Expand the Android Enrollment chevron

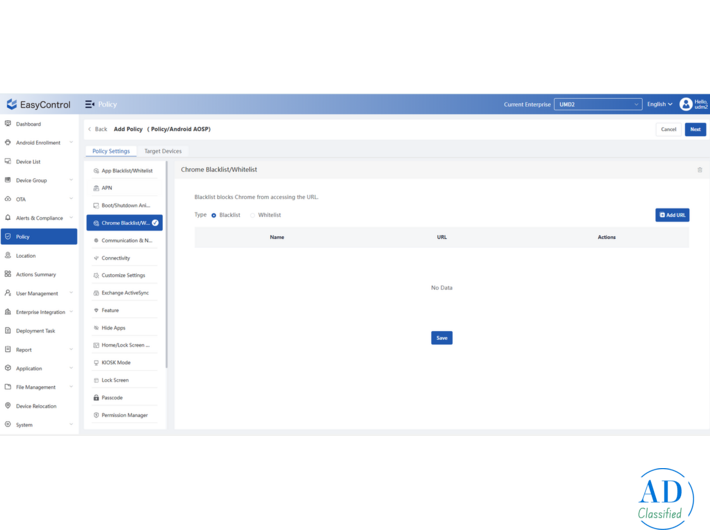tap(71, 142)
